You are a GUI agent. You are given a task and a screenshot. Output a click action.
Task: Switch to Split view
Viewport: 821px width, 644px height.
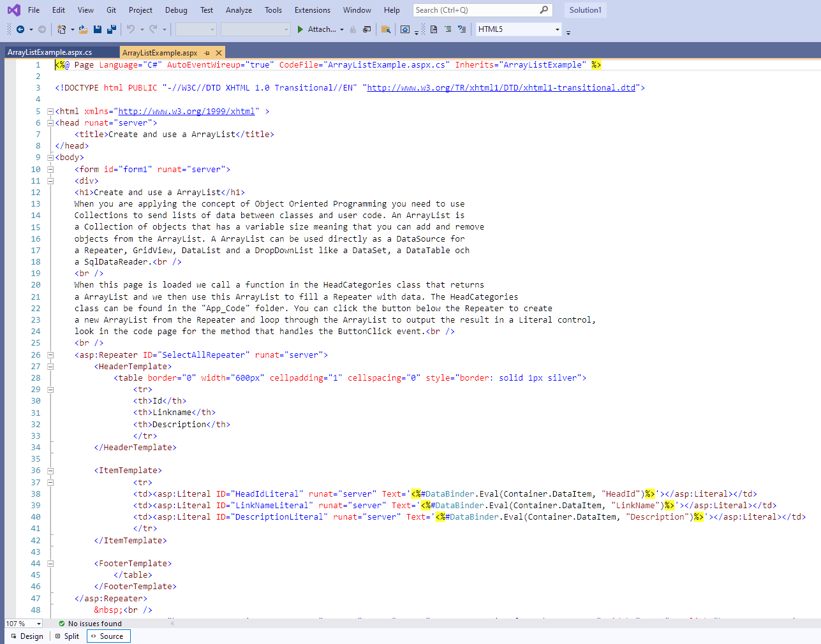[68, 636]
